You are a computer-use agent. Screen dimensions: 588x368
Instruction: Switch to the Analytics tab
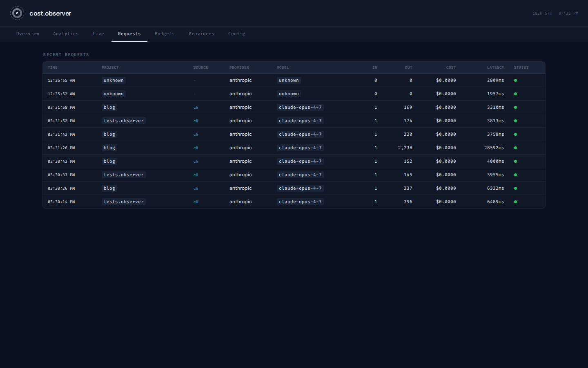click(x=66, y=34)
